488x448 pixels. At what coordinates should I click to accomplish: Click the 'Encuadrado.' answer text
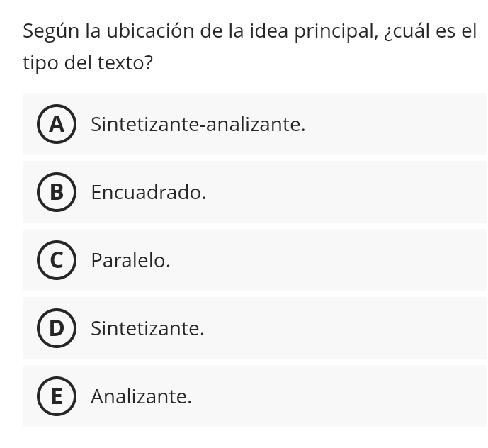(x=149, y=193)
